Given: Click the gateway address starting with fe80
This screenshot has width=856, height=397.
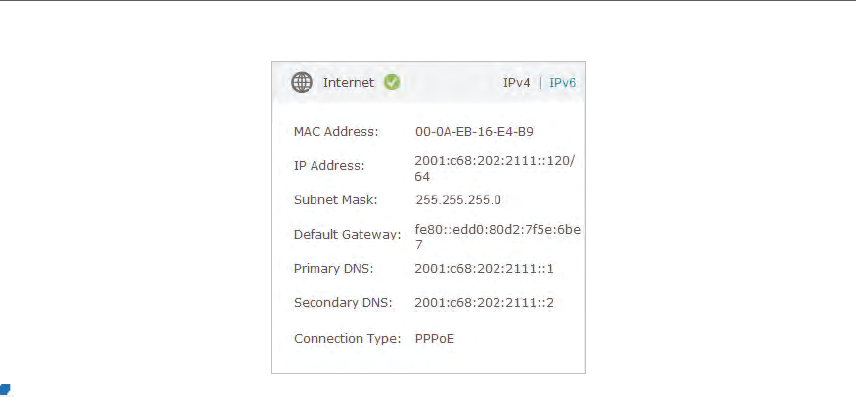Looking at the screenshot, I should (x=497, y=237).
